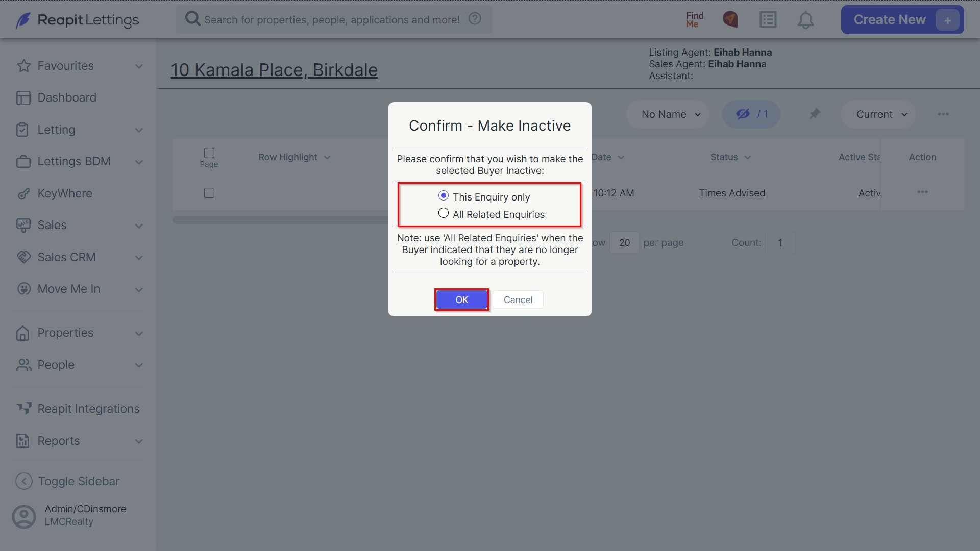Click the search magnifier icon
980x551 pixels.
pos(192,19)
